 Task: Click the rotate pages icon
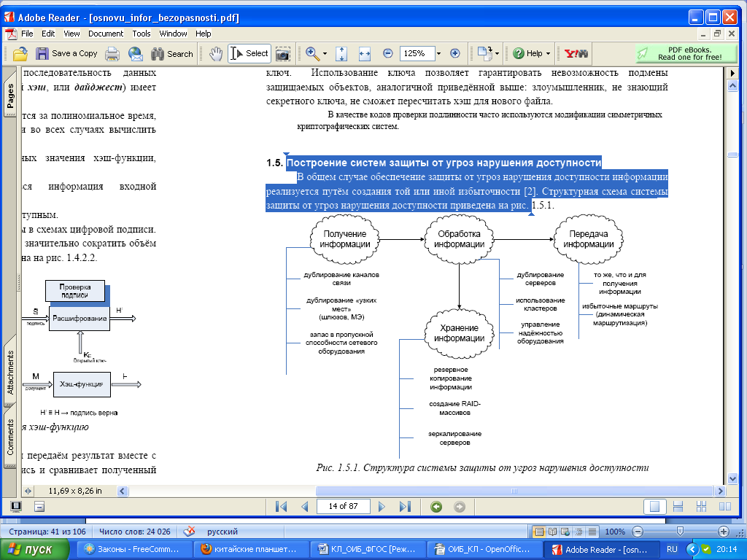click(x=484, y=53)
